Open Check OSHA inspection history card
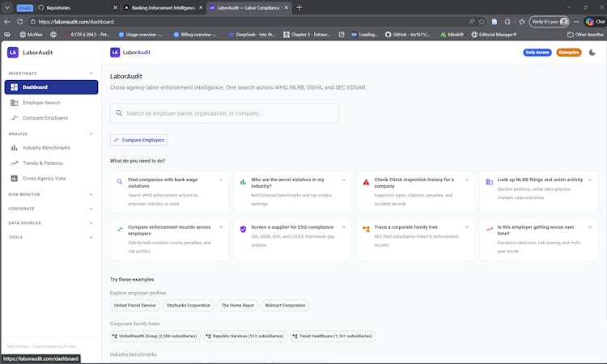Image resolution: width=607 pixels, height=364 pixels. coord(414,188)
